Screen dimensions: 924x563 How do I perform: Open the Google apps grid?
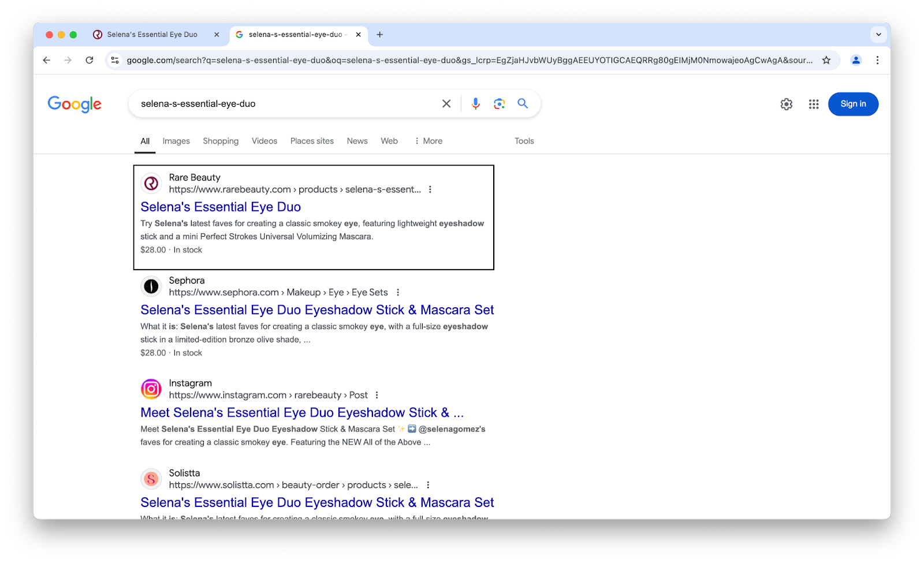tap(814, 104)
